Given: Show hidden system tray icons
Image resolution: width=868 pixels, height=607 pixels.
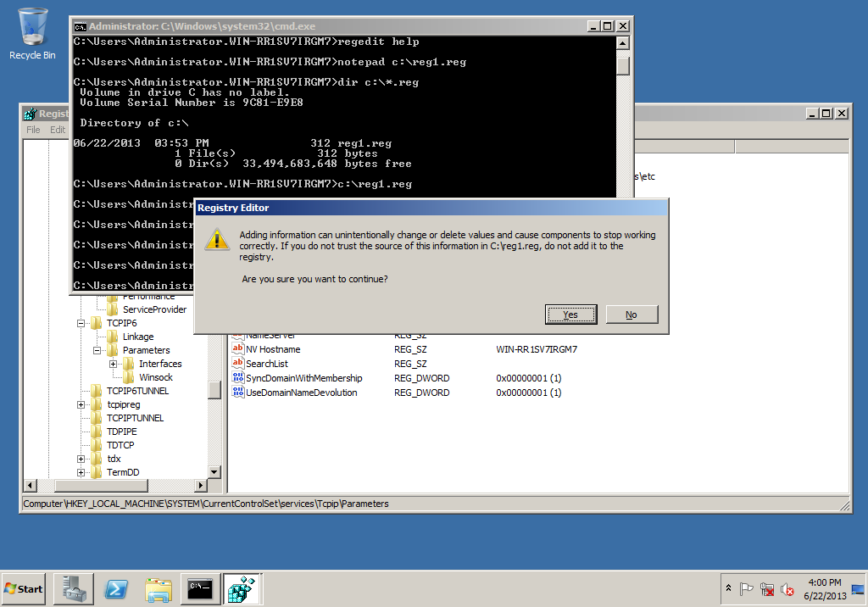Looking at the screenshot, I should coord(729,588).
